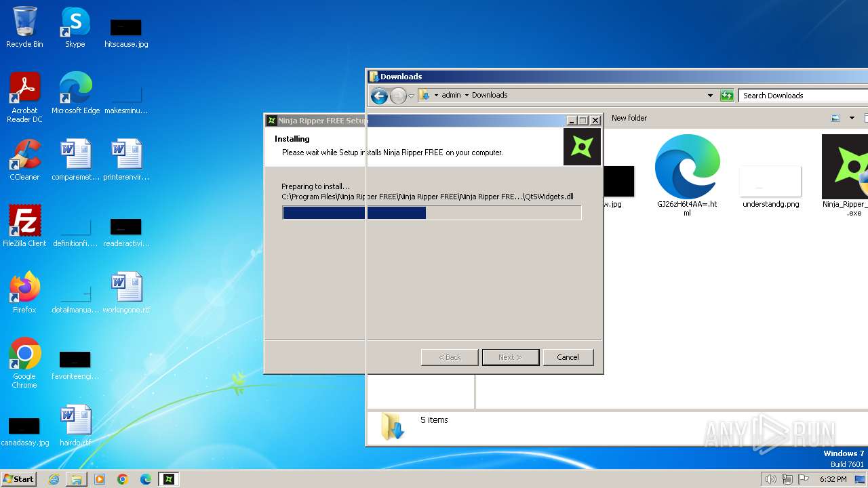The image size is (868, 488).
Task: Open Acrobat Reader DC shortcut
Action: tap(24, 98)
